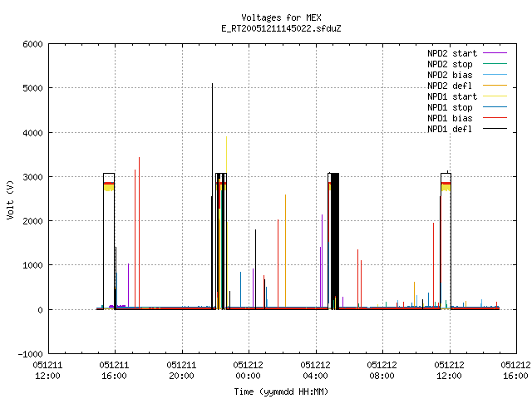Click the 'NPD2 start' legend label
Screen dimensions: 532x399
[x=452, y=53]
